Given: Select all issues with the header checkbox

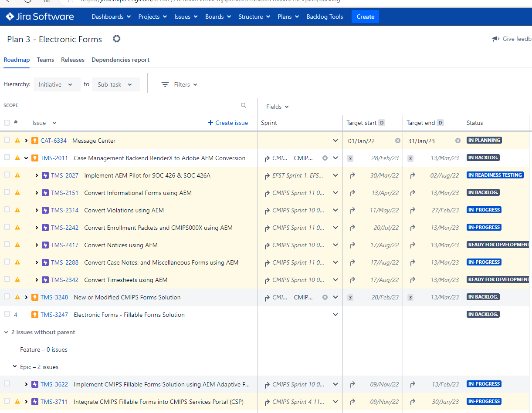Looking at the screenshot, I should pos(7,122).
